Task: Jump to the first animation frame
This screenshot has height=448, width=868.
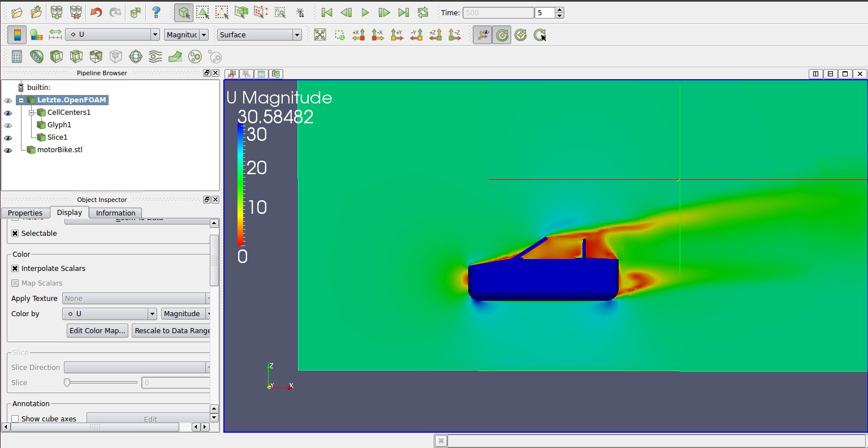Action: coord(327,12)
